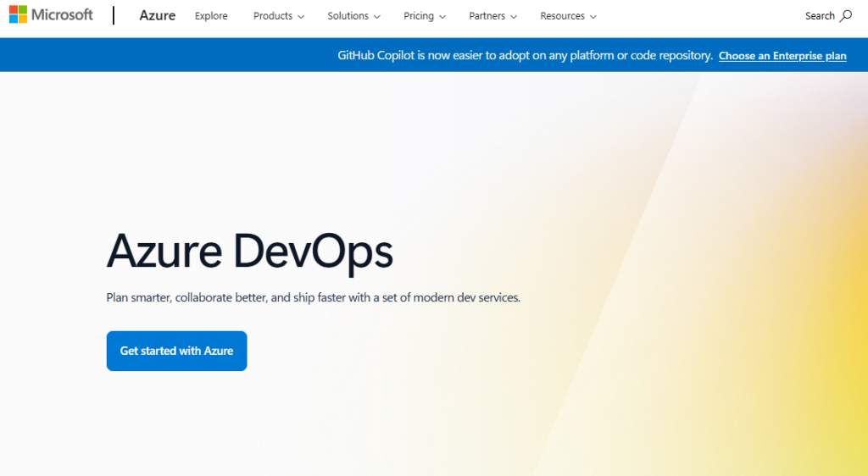Select the Resources menu label
The width and height of the screenshot is (868, 476).
tap(563, 16)
